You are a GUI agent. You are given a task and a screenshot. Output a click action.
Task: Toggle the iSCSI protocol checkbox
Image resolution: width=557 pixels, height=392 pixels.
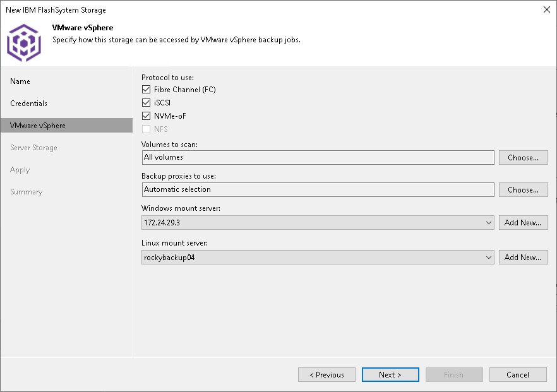(x=146, y=103)
